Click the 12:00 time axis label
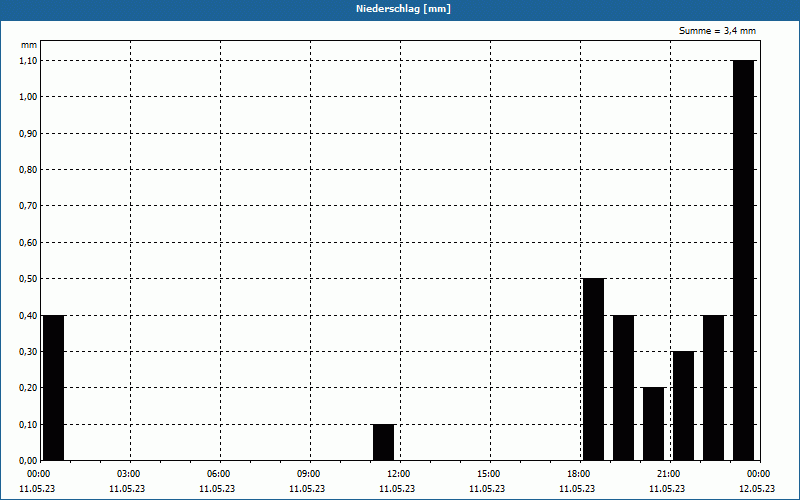 398,474
